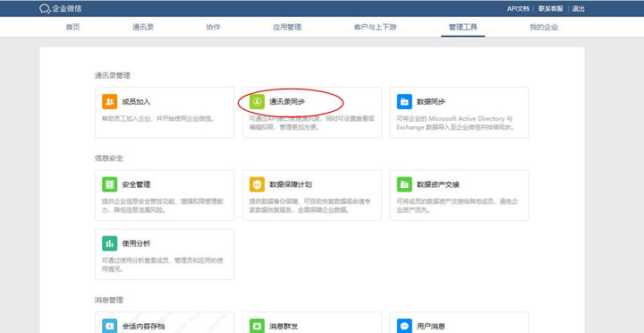The width and height of the screenshot is (644, 333).
Task: Click the blue 数据同步 folder icon
Action: coord(404,101)
